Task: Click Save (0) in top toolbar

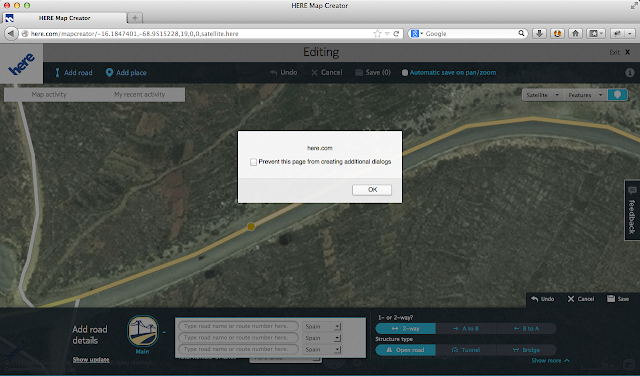Action: (x=373, y=72)
